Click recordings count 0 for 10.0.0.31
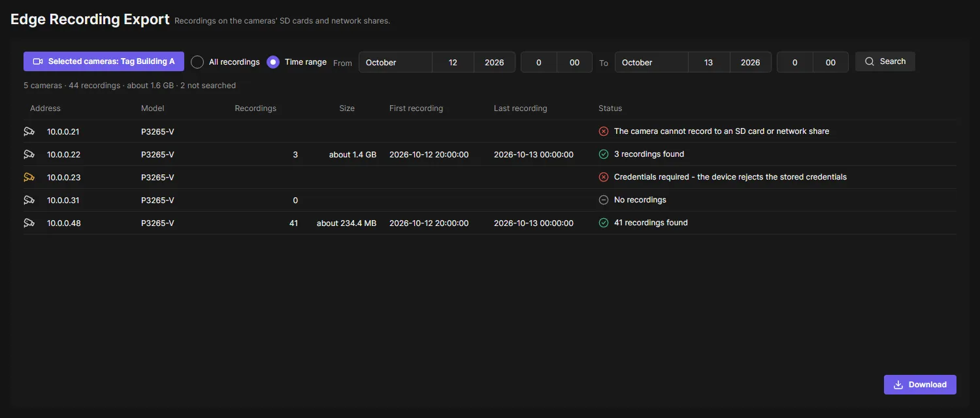 pos(295,201)
